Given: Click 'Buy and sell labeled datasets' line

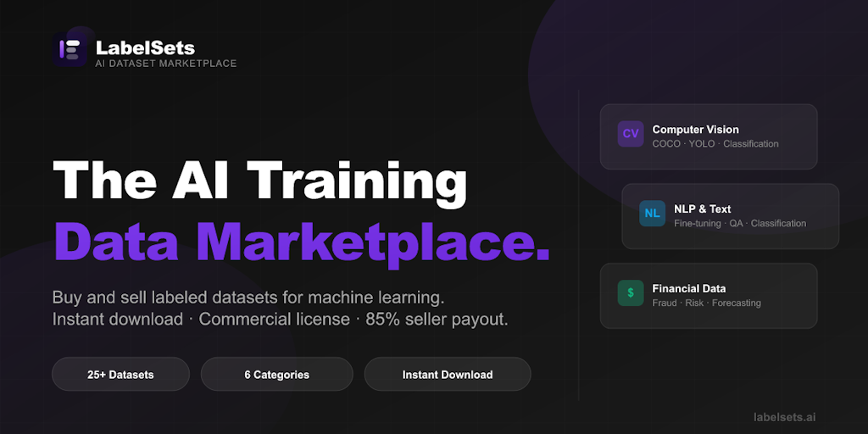Looking at the screenshot, I should 248,298.
